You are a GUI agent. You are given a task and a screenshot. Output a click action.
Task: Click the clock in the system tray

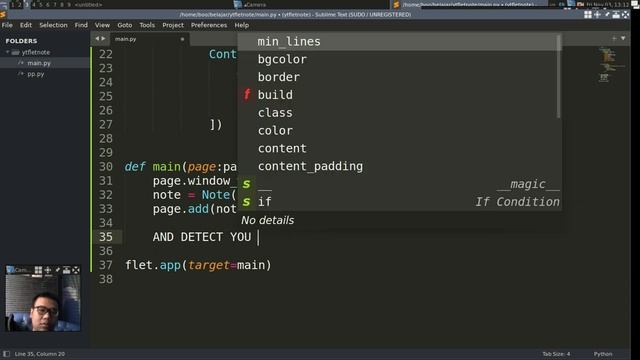coord(607,4)
